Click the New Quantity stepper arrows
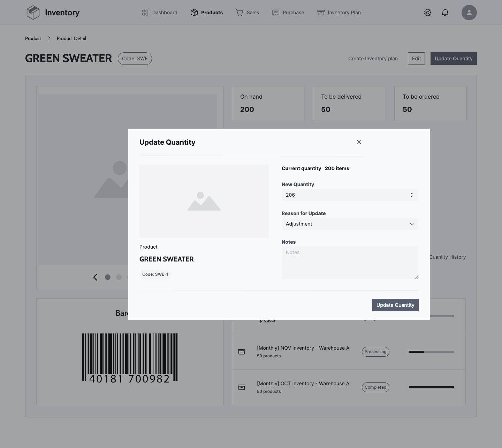The image size is (502, 448). coord(412,195)
